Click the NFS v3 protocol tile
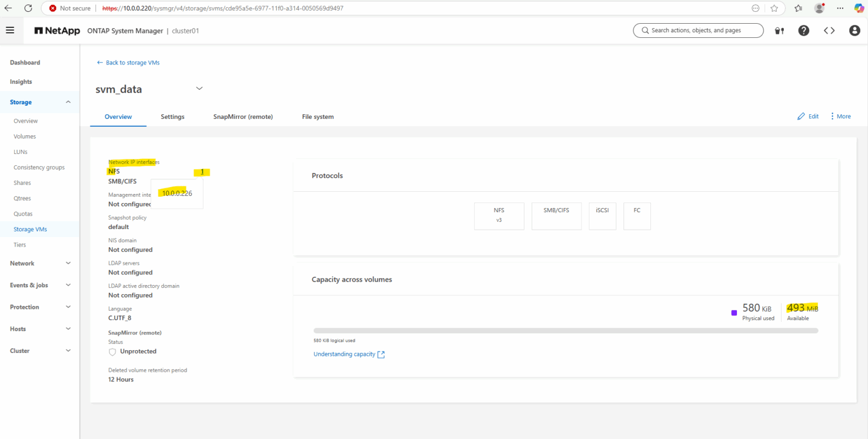The image size is (868, 439). 499,216
